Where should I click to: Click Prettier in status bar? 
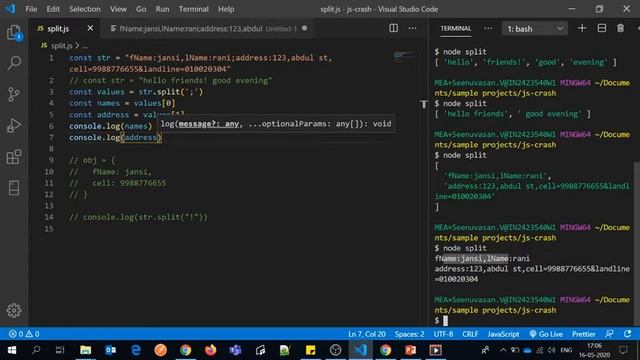pos(583,334)
